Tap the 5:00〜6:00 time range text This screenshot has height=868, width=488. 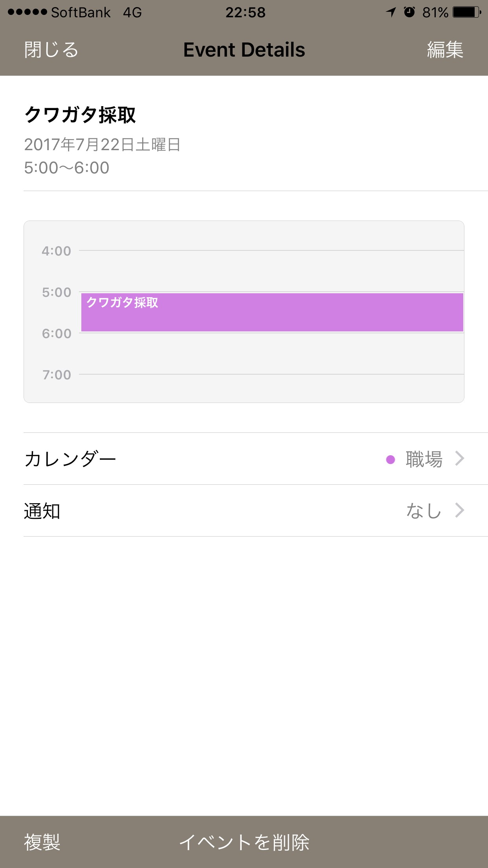coord(67,168)
